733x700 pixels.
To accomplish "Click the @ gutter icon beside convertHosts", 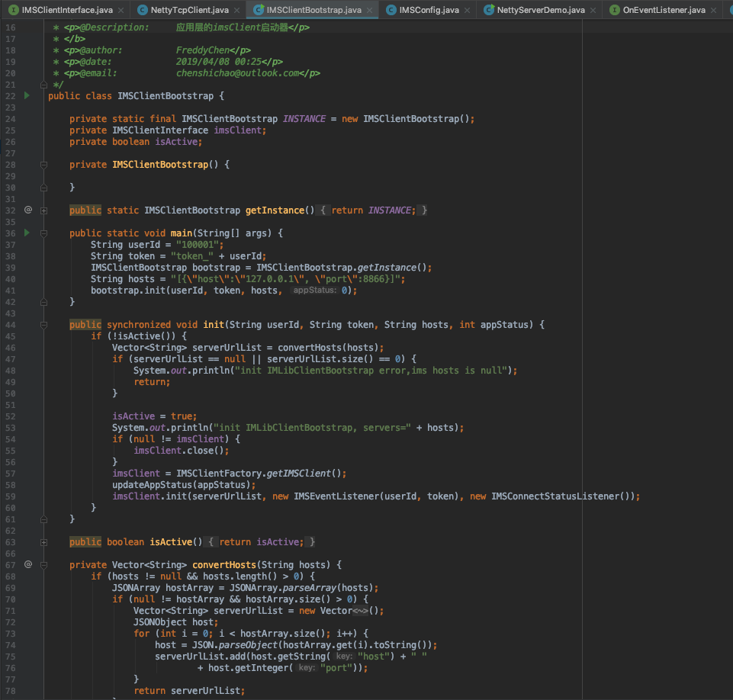I will point(27,564).
